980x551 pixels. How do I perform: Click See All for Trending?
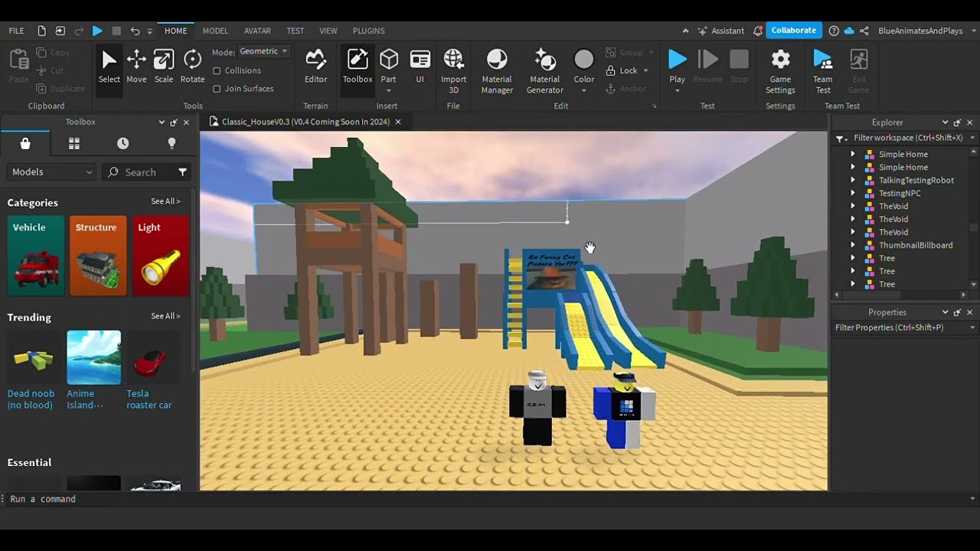(165, 316)
